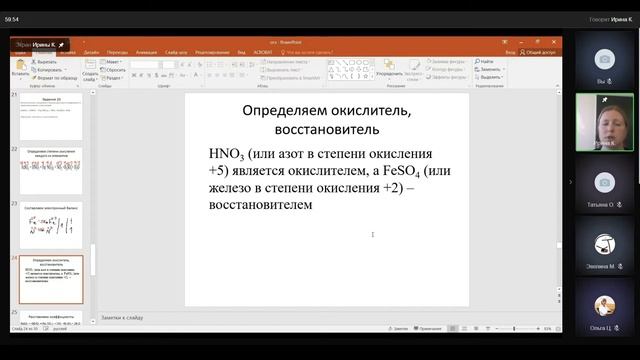Click the Вход (Sign in) link

coord(510,52)
